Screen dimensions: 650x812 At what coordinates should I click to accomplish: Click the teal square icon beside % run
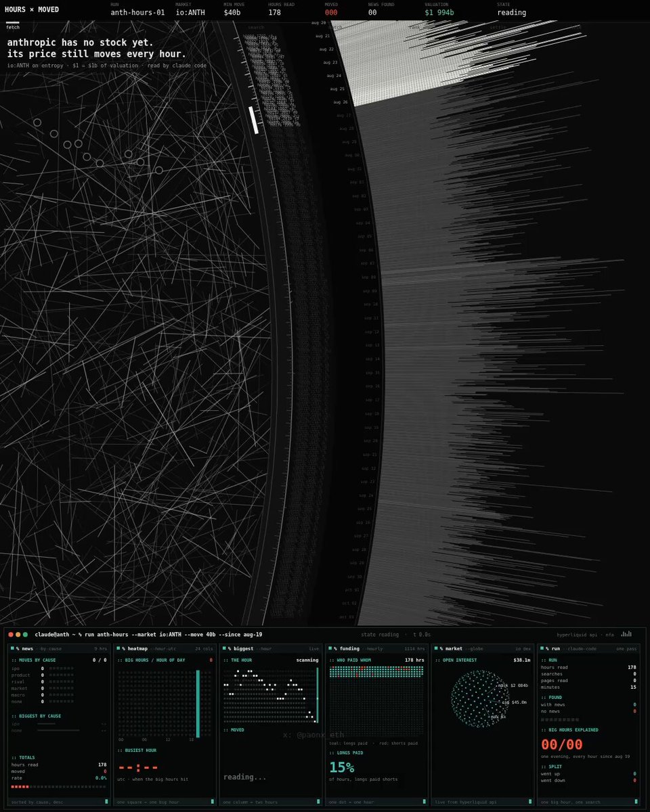coord(542,648)
